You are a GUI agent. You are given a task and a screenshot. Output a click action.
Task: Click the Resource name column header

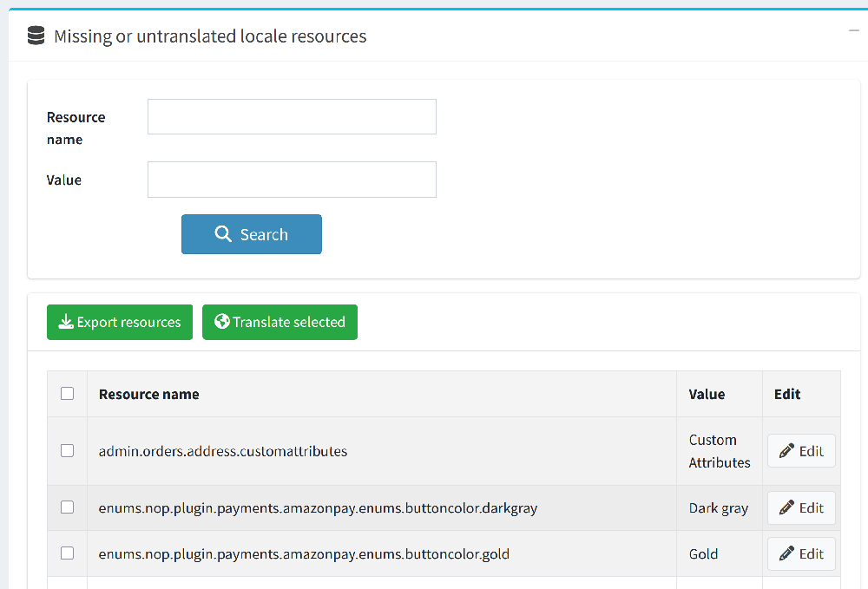(149, 394)
